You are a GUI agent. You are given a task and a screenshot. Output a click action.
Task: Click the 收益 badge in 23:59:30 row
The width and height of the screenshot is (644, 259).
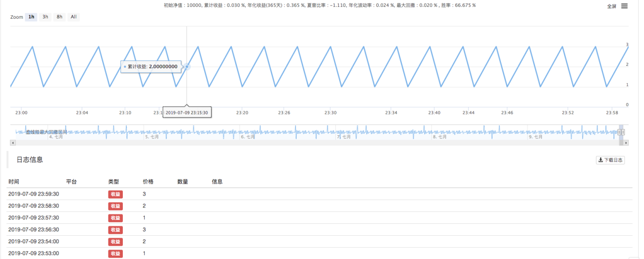click(x=115, y=194)
